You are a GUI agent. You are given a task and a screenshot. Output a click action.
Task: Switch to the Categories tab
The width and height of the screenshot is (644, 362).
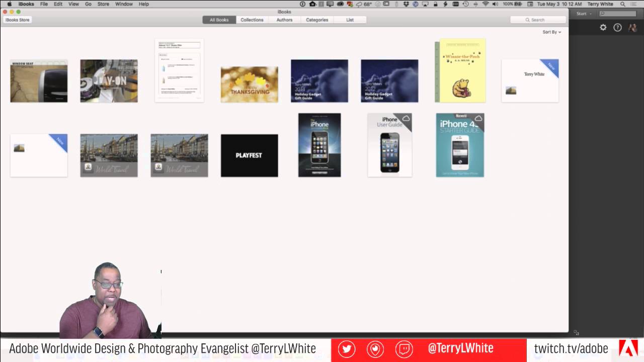point(317,20)
